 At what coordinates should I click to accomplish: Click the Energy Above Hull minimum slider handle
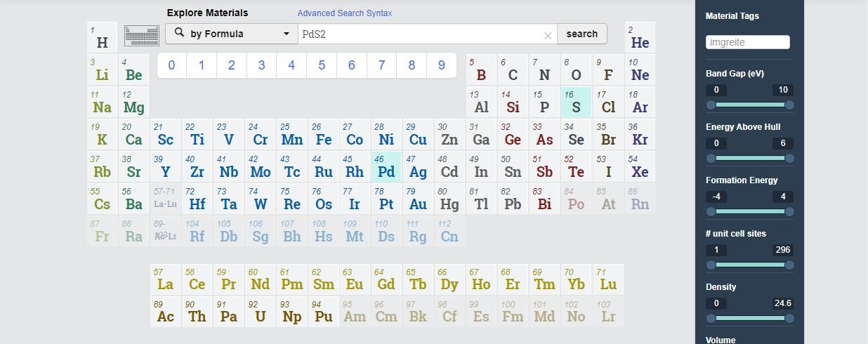point(711,158)
